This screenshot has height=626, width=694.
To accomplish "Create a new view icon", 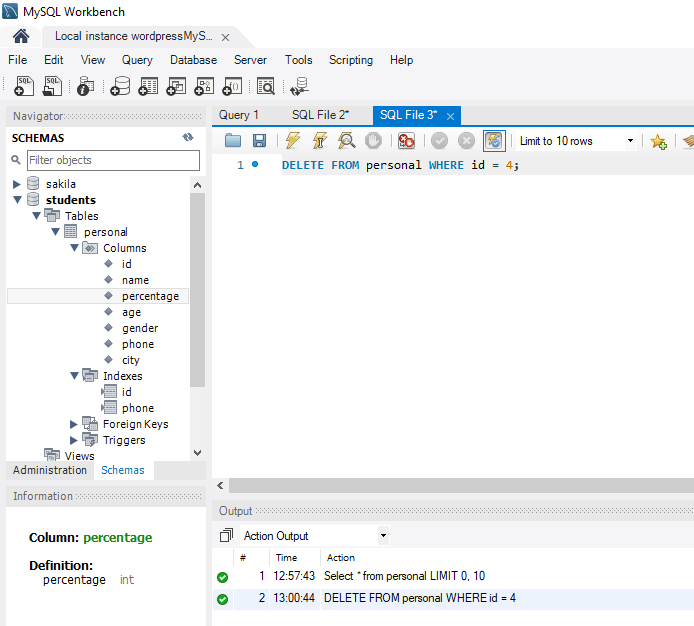I will (176, 86).
